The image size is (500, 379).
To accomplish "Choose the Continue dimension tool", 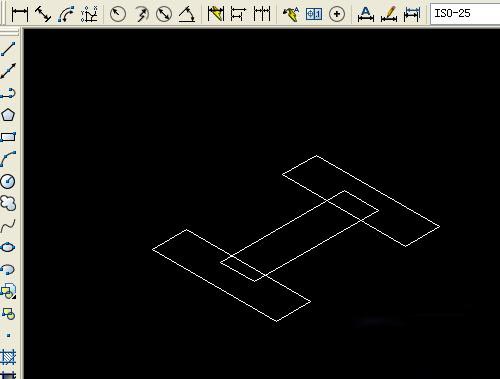I will [x=262, y=14].
